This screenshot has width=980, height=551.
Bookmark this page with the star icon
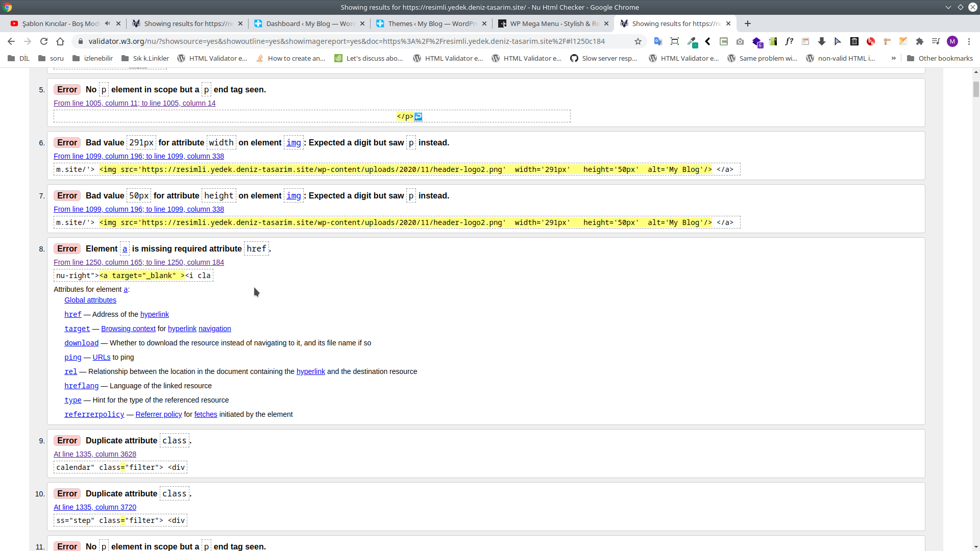pyautogui.click(x=638, y=41)
